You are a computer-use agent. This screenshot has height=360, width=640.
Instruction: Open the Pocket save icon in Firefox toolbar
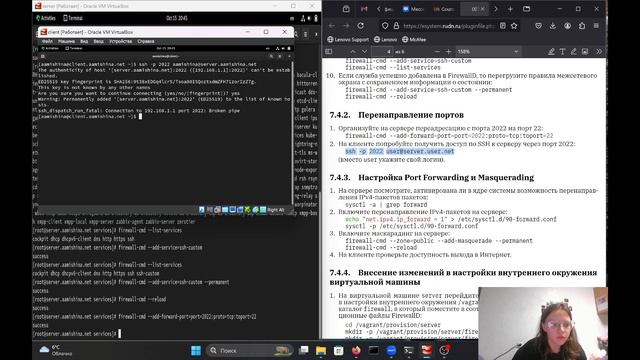pos(538,26)
